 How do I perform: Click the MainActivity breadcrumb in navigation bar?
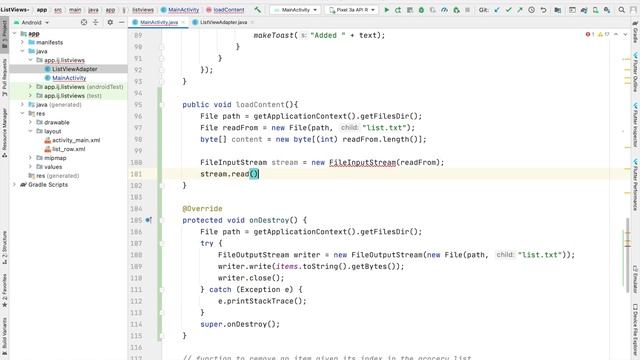pyautogui.click(x=180, y=10)
